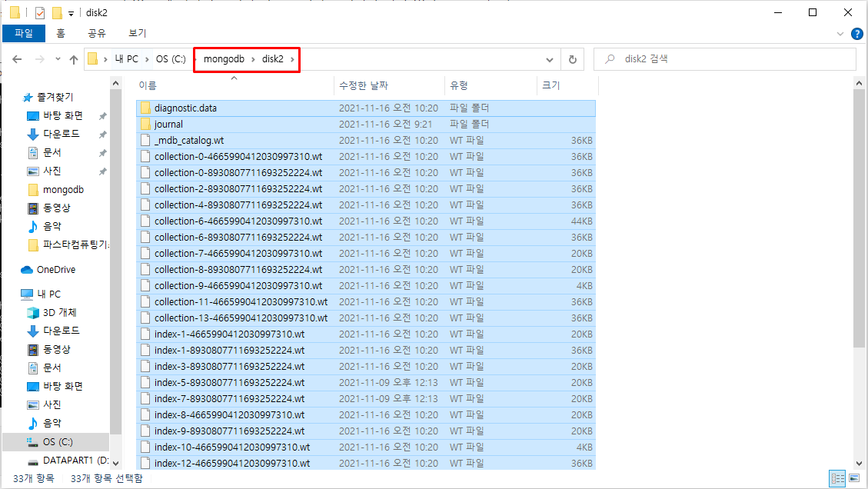868x489 pixels.
Task: Click the Forward navigation arrow
Action: click(40, 59)
